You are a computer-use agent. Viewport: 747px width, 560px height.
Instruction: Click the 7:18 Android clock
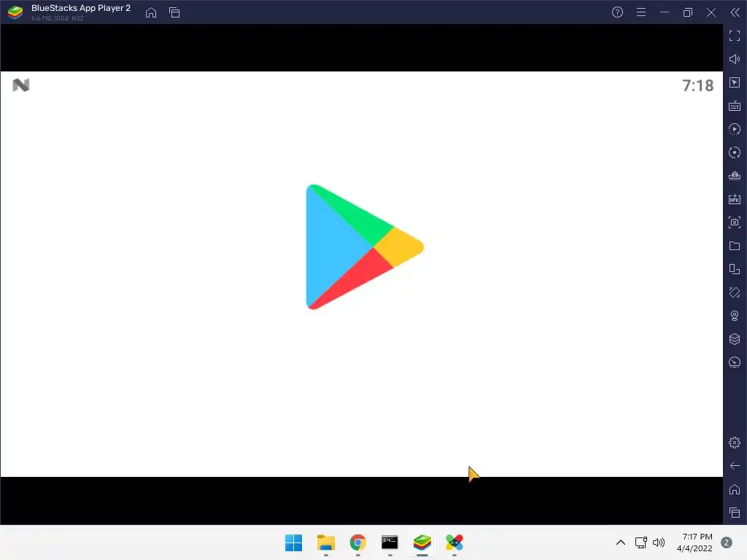[x=698, y=86]
